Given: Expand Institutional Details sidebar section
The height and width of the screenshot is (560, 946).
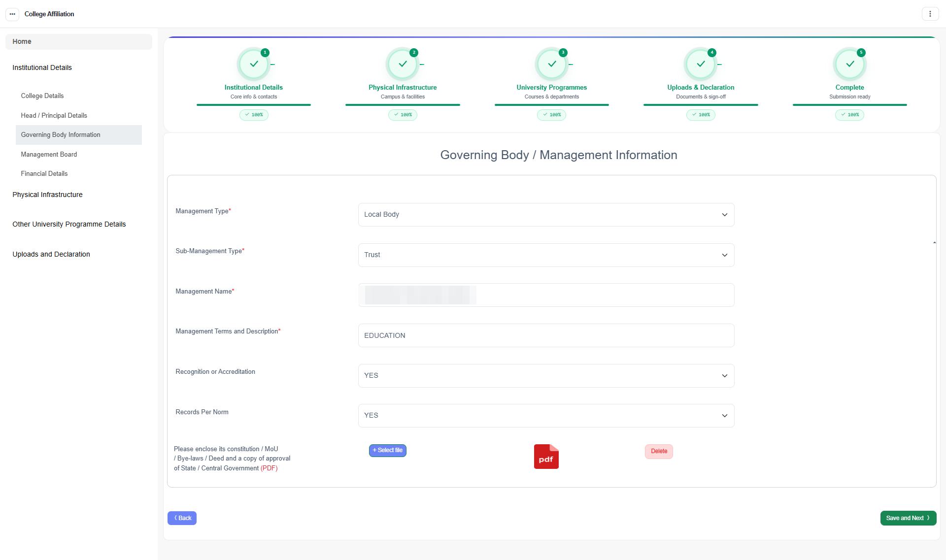Looking at the screenshot, I should [42, 67].
